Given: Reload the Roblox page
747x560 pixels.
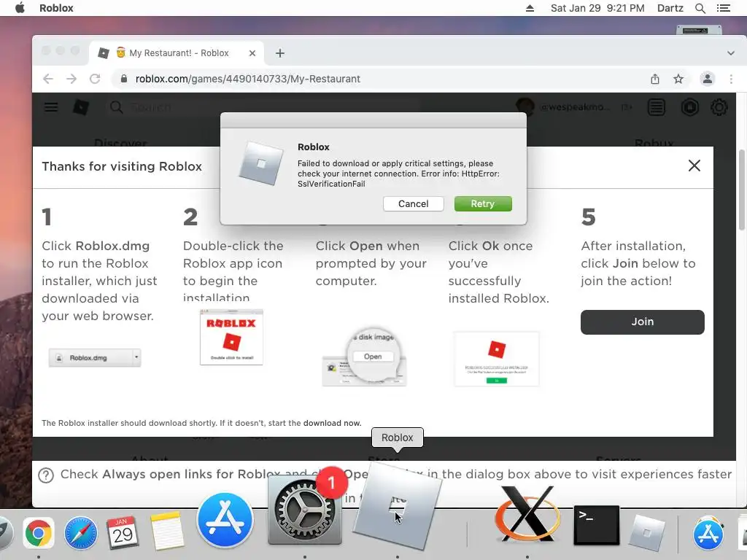Looking at the screenshot, I should (x=95, y=79).
